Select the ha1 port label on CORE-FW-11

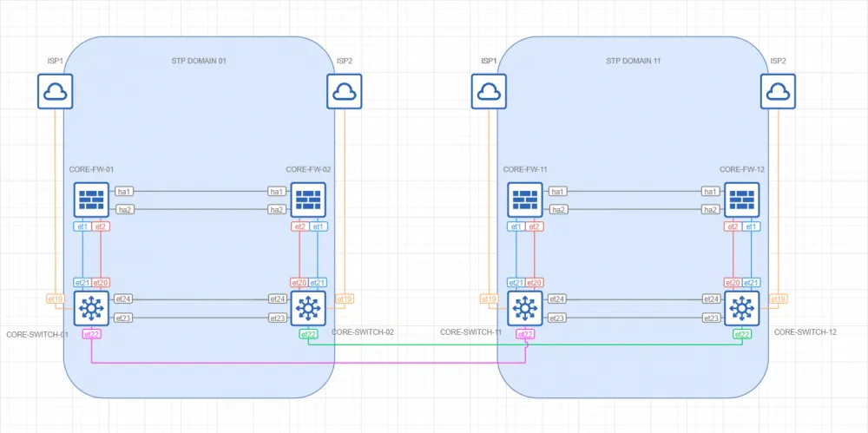[x=557, y=192]
